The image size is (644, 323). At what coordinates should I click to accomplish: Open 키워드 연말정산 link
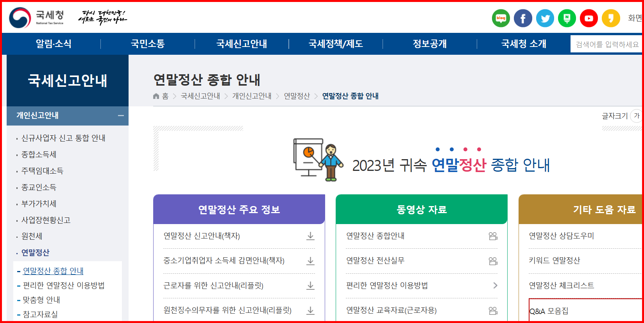click(555, 261)
